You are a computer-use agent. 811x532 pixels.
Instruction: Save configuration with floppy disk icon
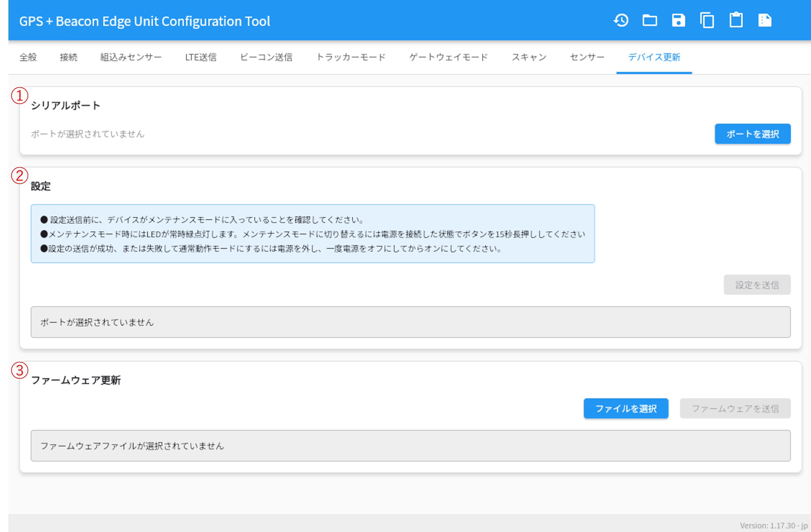[x=679, y=20]
